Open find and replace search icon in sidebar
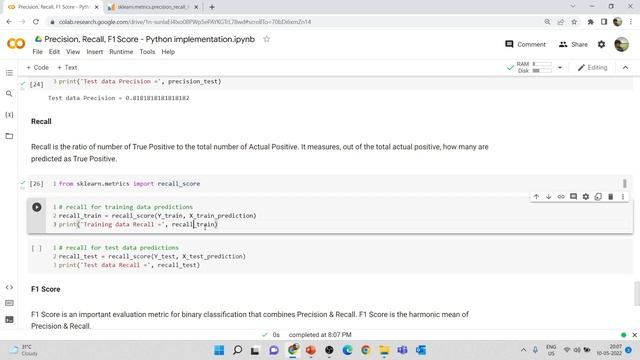Image resolution: width=640 pixels, height=360 pixels. (x=9, y=94)
